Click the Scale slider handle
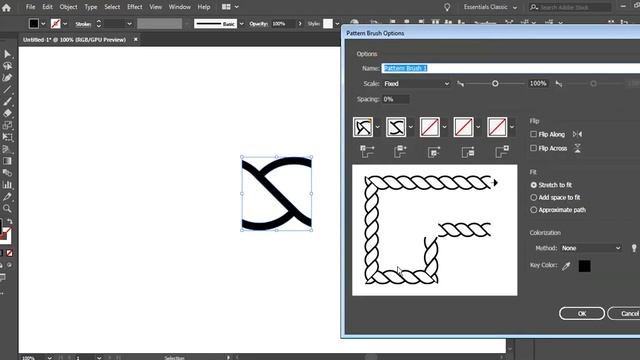Screen dimensions: 640x360 click(495, 83)
